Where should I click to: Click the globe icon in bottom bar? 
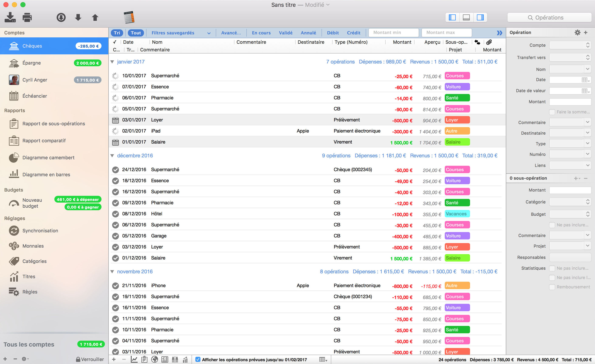155,359
